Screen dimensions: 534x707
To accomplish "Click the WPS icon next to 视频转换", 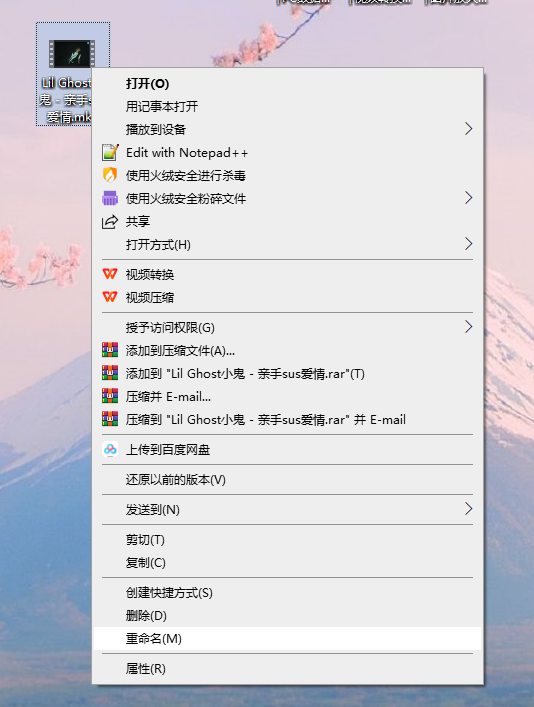I will point(110,274).
